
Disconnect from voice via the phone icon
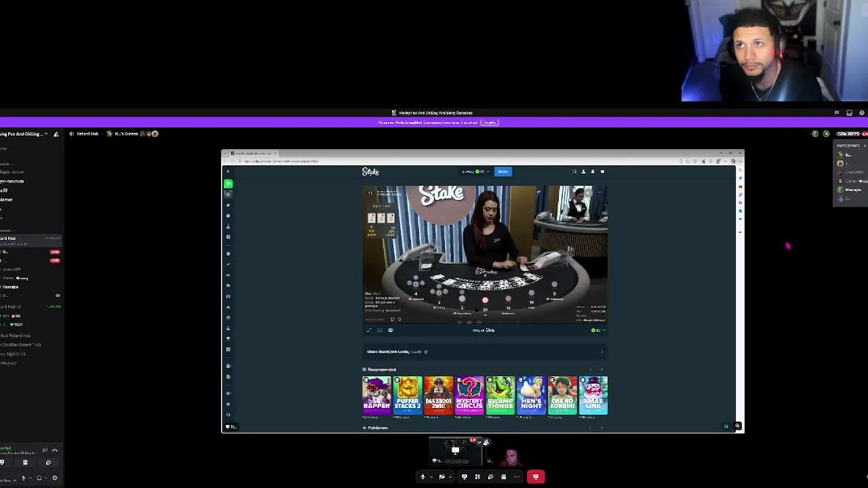point(55,450)
